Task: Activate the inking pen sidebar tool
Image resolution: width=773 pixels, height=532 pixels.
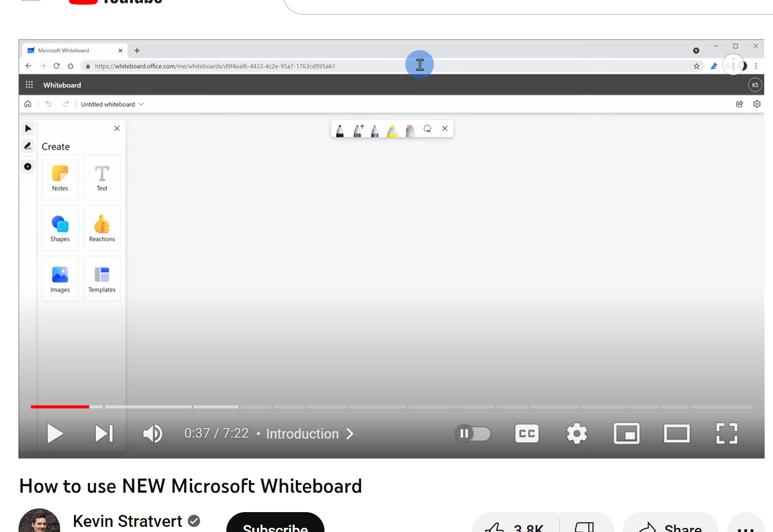Action: [28, 146]
